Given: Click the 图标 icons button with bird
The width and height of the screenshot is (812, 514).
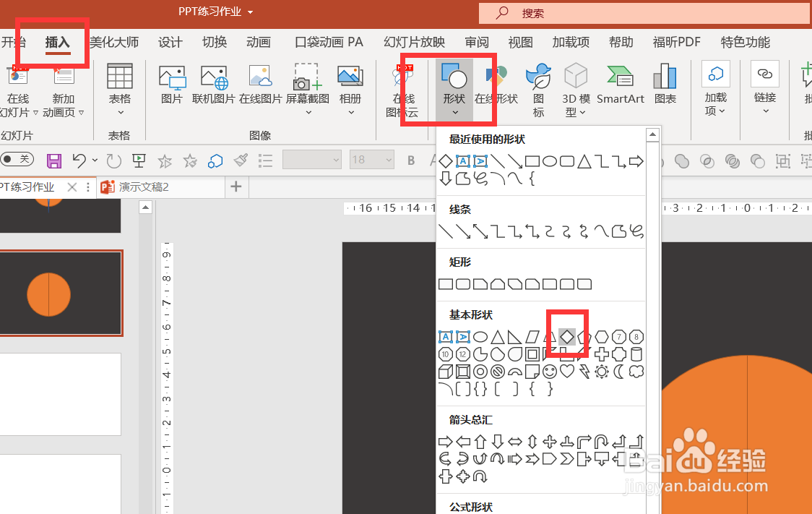Looking at the screenshot, I should click(539, 90).
